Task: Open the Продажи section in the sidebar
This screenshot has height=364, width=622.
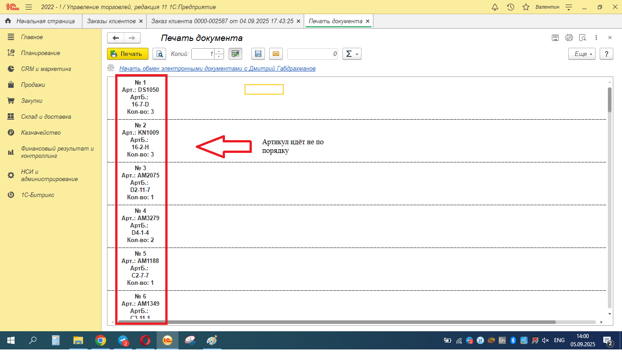Action: point(33,85)
